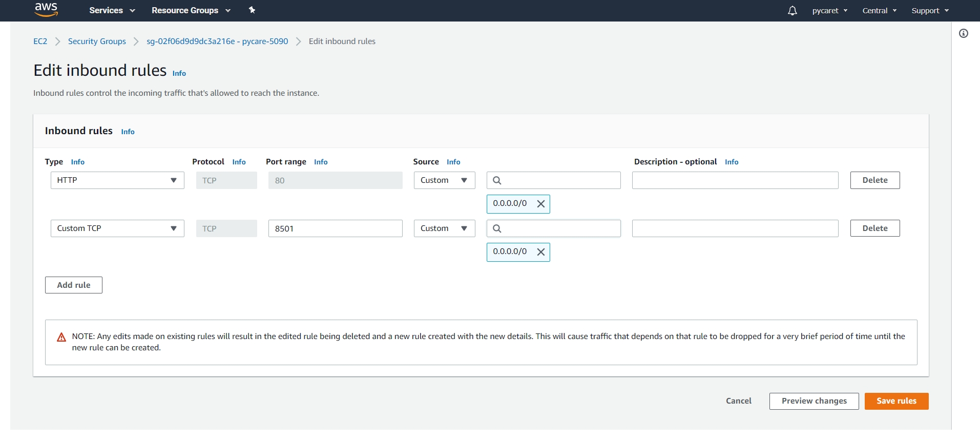Go to Security Groups breadcrumb link
The image size is (980, 442).
tap(97, 41)
